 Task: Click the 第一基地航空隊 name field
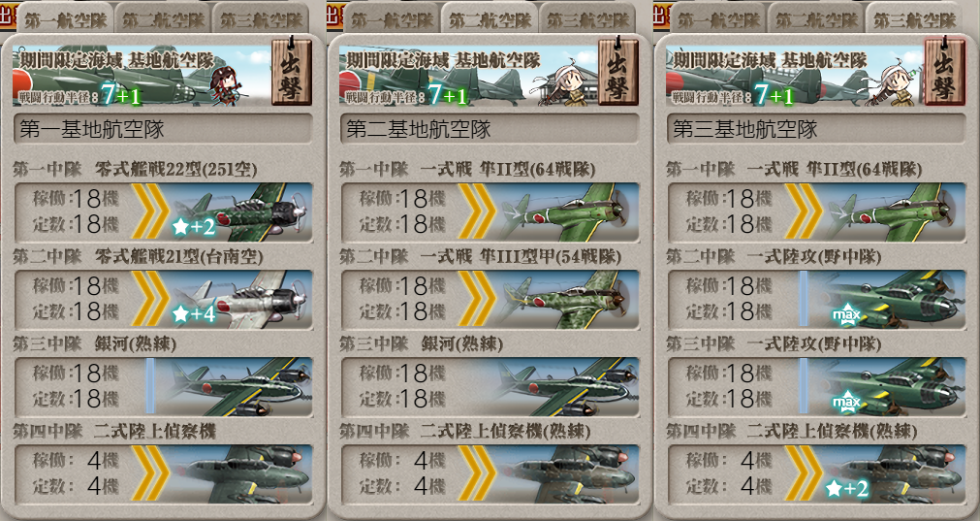[x=163, y=129]
